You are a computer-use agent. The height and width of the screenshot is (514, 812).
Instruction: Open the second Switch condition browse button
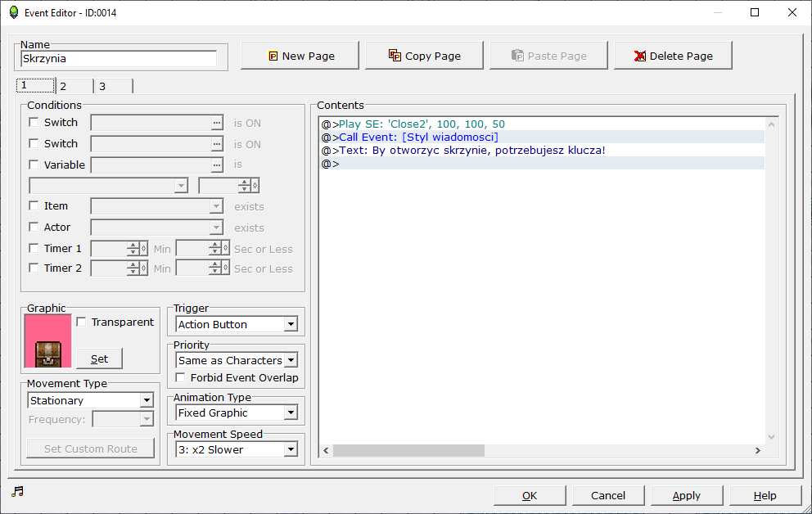216,144
